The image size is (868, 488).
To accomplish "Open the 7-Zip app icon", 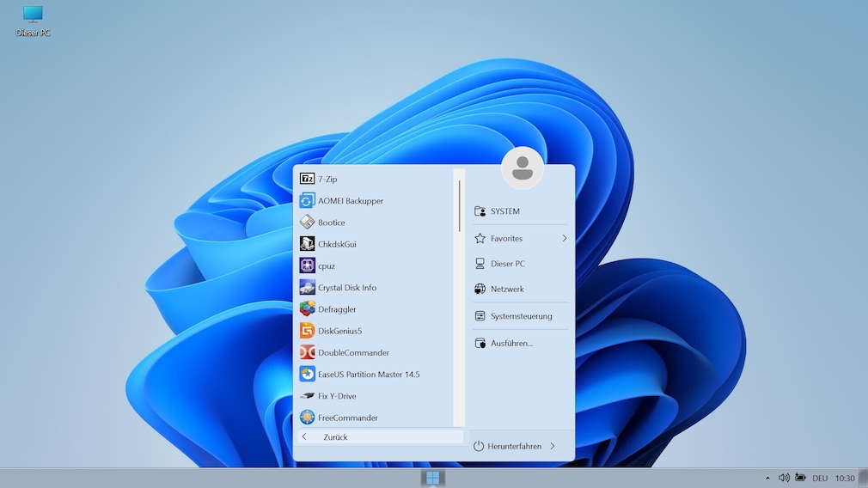I will (x=308, y=179).
